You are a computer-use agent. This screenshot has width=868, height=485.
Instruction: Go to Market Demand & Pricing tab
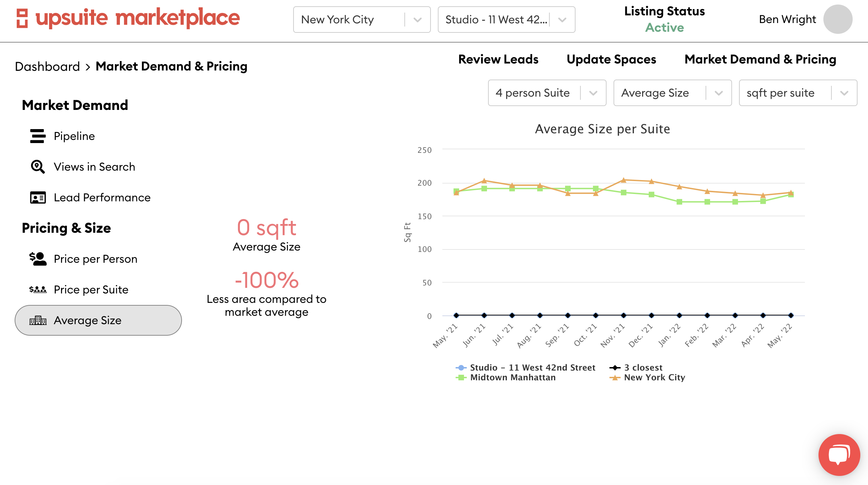pos(760,59)
